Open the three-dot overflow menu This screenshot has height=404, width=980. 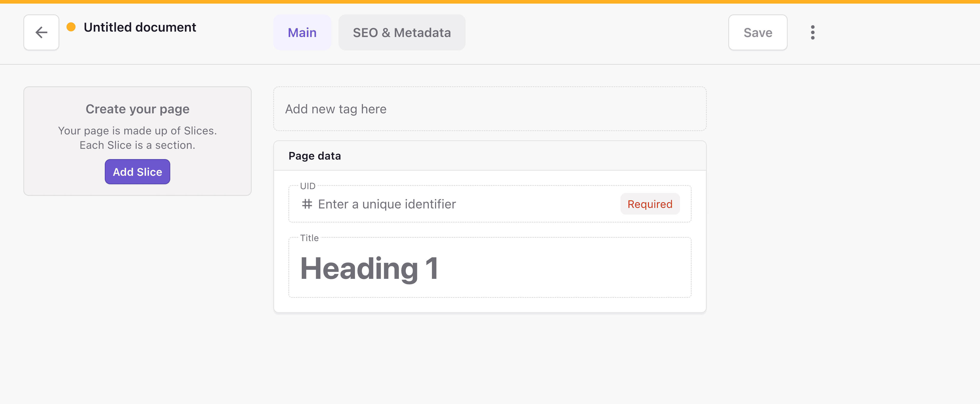[x=813, y=32]
